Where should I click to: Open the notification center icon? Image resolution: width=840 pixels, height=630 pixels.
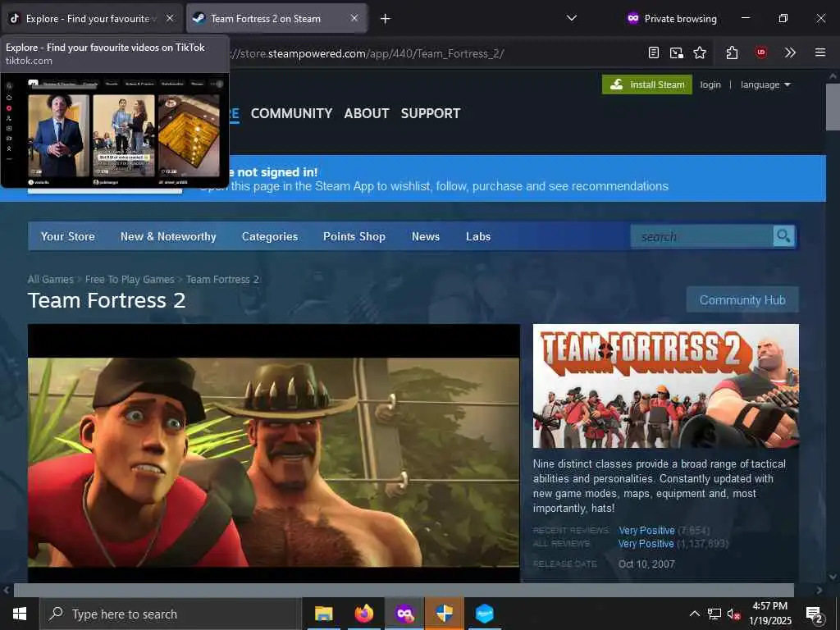815,614
